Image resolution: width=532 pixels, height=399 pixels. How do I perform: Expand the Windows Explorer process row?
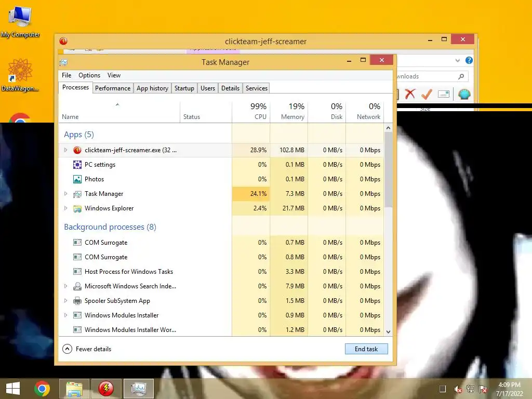(66, 208)
